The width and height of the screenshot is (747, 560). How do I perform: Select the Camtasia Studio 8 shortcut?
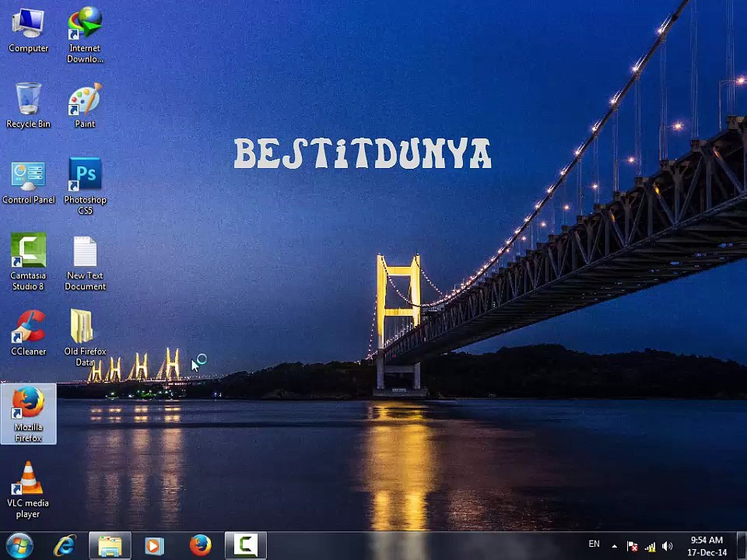point(28,261)
